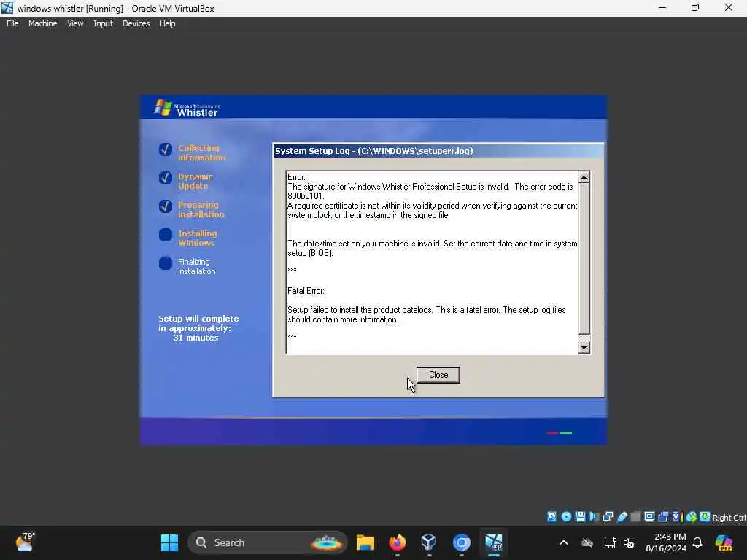The image size is (747, 560).
Task: Open the notifications bell icon
Action: 697,542
